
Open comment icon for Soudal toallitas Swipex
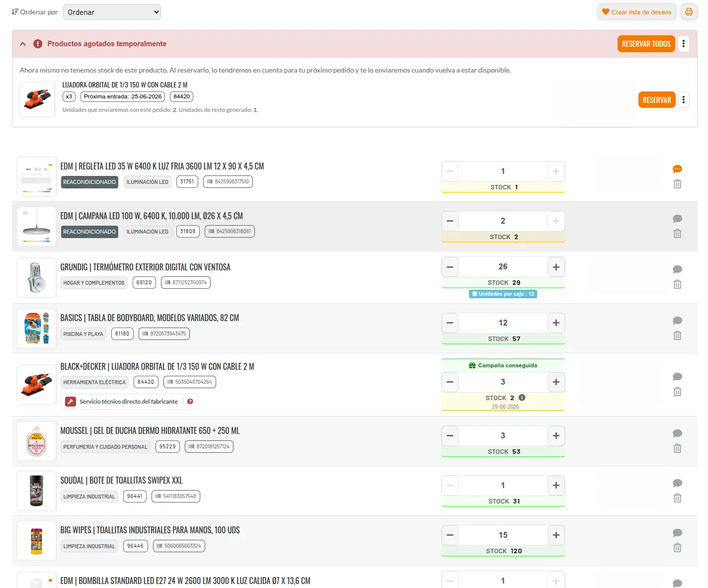[x=677, y=483]
